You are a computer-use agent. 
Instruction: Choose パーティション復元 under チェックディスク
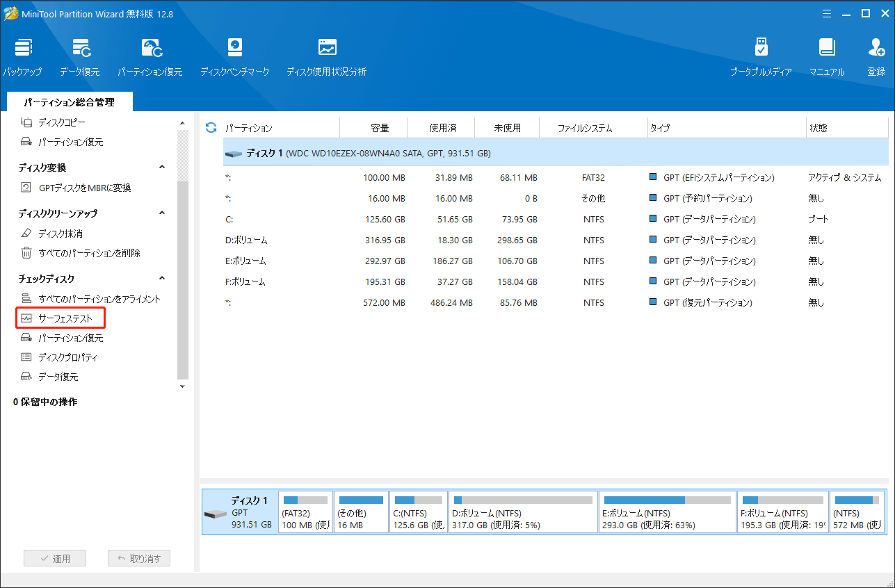point(70,338)
